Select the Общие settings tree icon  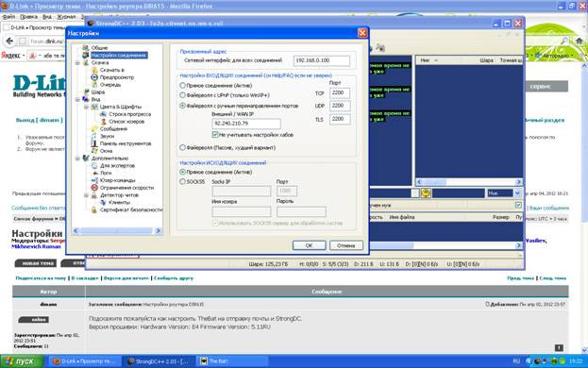tap(86, 48)
